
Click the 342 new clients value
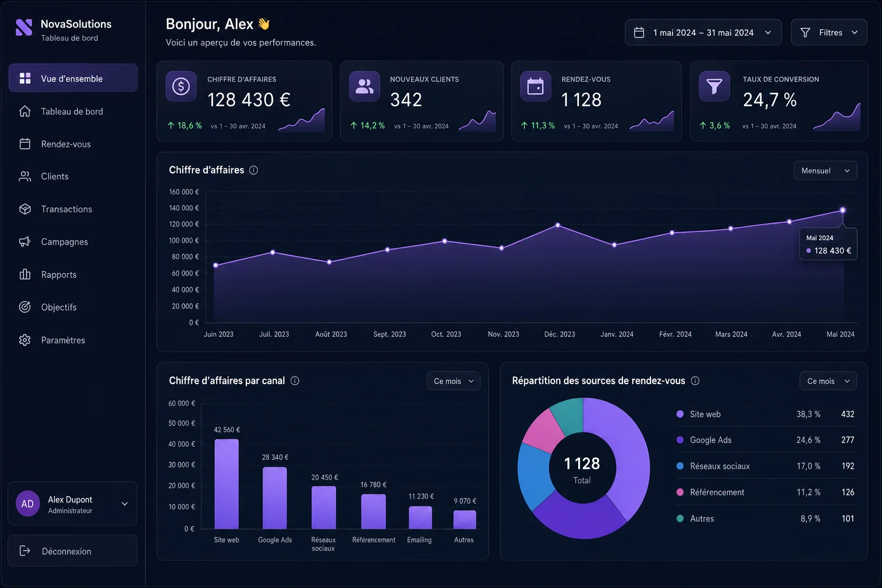[406, 100]
